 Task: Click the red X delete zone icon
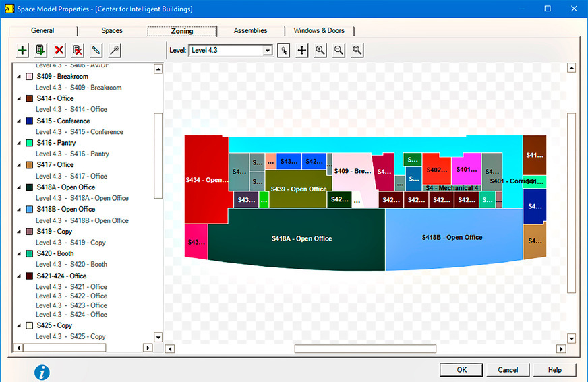[x=59, y=50]
